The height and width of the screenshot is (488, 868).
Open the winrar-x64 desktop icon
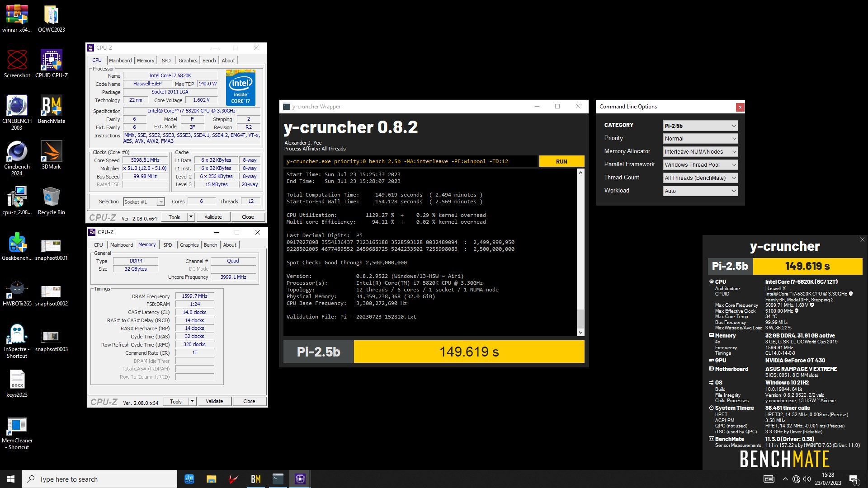(17, 19)
